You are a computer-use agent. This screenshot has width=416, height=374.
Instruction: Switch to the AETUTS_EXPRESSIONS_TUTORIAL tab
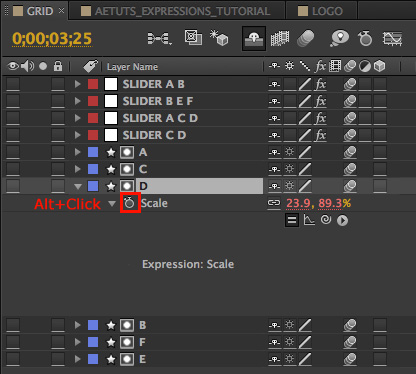pyautogui.click(x=177, y=11)
